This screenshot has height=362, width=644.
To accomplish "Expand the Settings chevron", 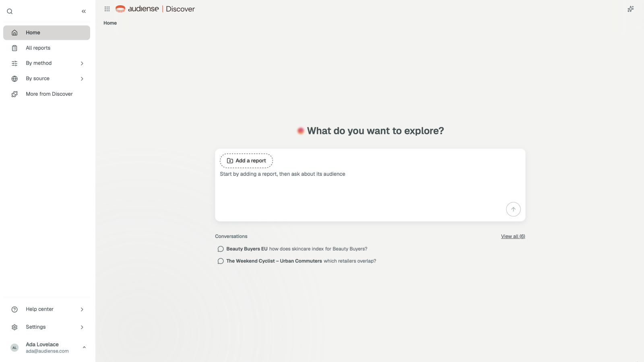I will coord(82,327).
